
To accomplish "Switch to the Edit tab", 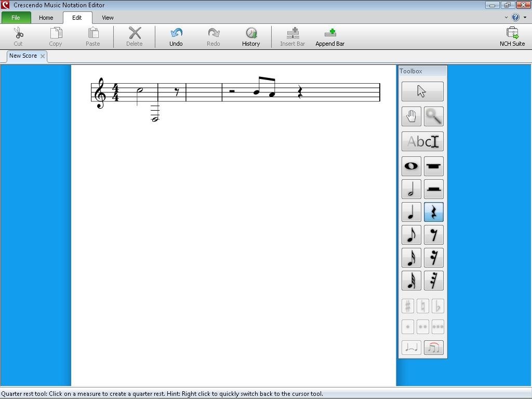I will pyautogui.click(x=77, y=18).
